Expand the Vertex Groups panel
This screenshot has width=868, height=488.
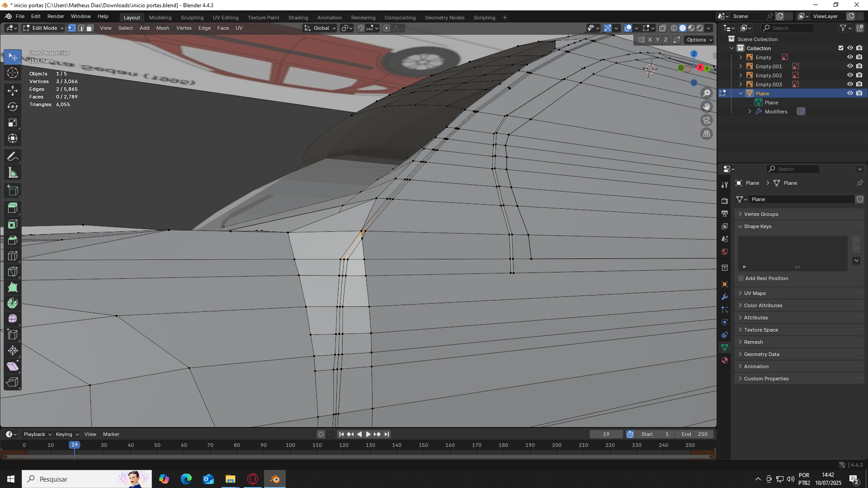[x=761, y=214]
